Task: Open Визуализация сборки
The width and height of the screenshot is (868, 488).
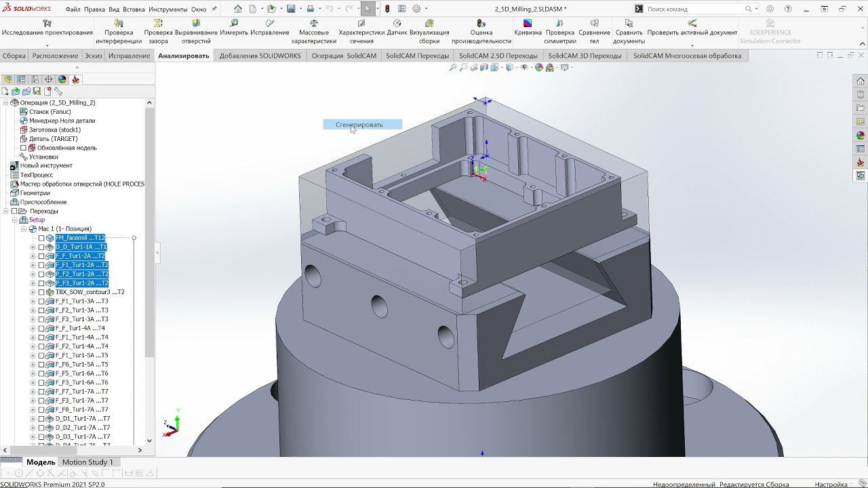Action: (429, 32)
